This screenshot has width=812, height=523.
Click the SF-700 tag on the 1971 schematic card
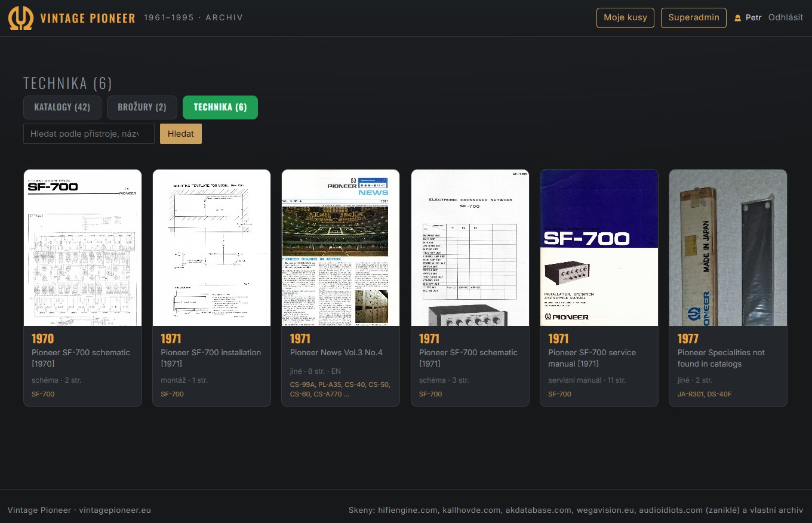coord(430,394)
